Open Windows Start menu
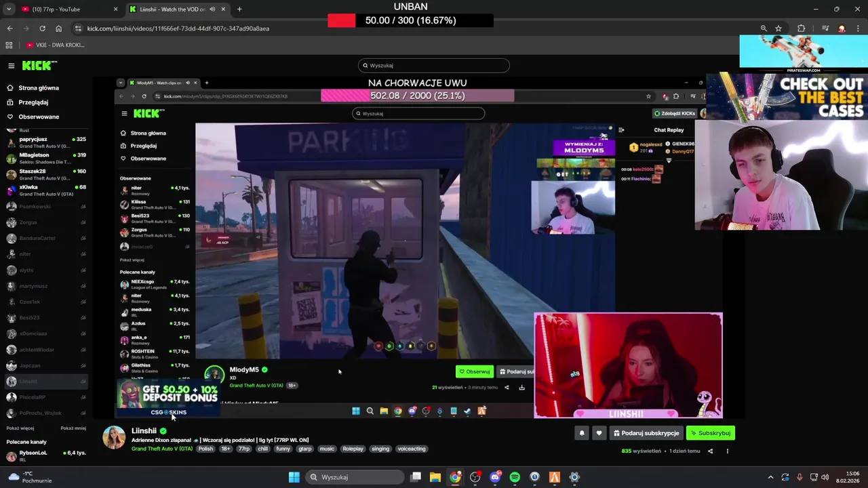Screen dimensions: 868x488 (294, 477)
